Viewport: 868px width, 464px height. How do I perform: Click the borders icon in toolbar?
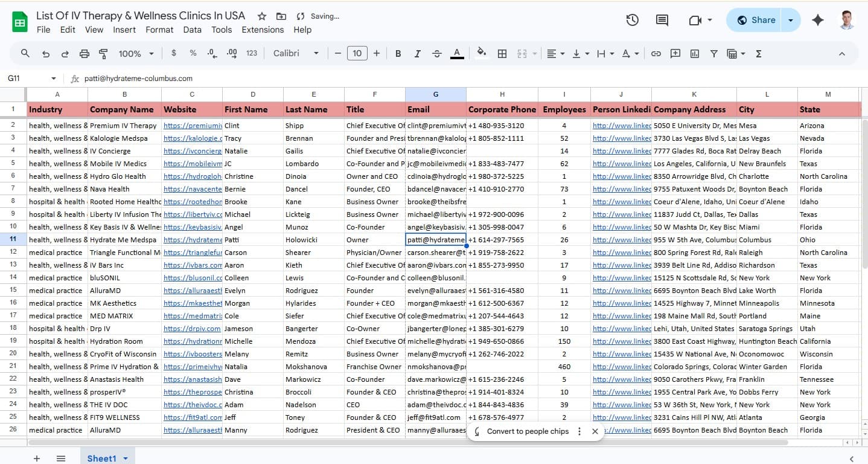pyautogui.click(x=502, y=54)
